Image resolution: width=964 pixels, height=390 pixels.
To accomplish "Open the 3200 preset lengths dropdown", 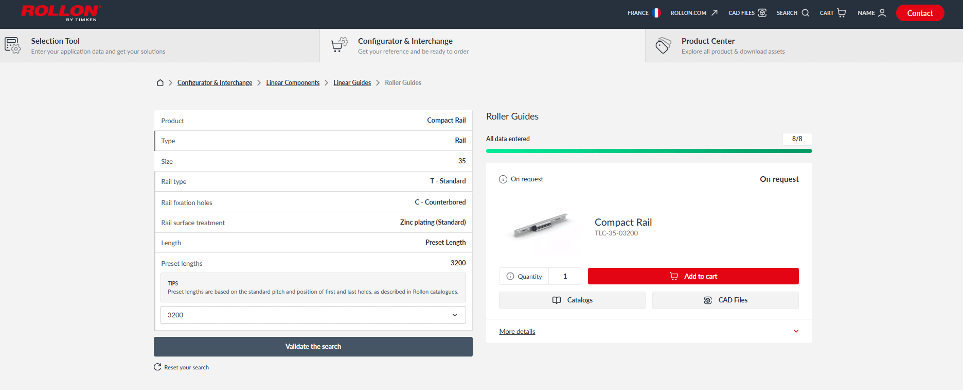I will click(x=313, y=315).
